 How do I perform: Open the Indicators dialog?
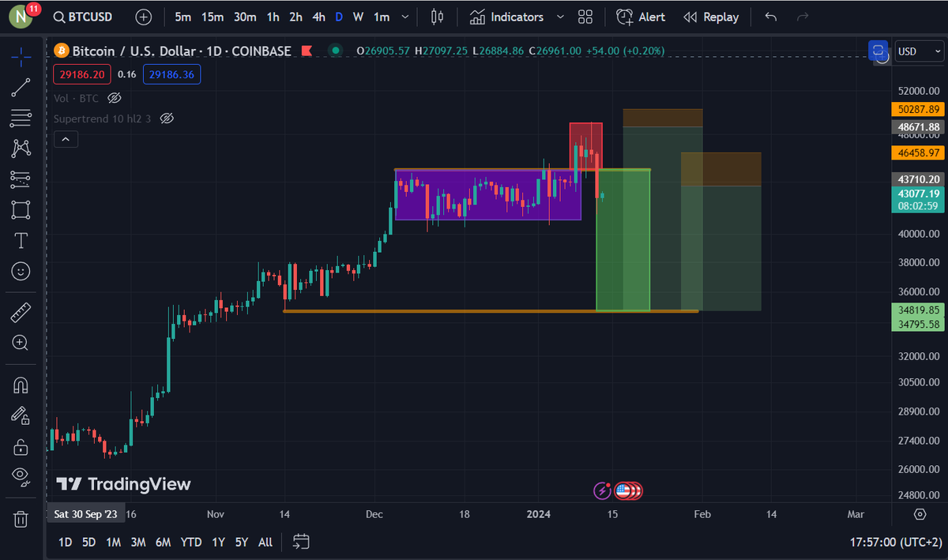(506, 17)
